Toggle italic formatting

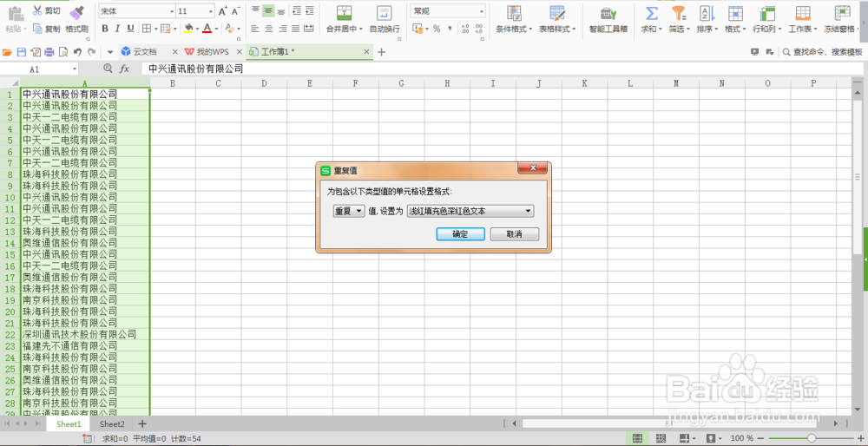pyautogui.click(x=118, y=29)
